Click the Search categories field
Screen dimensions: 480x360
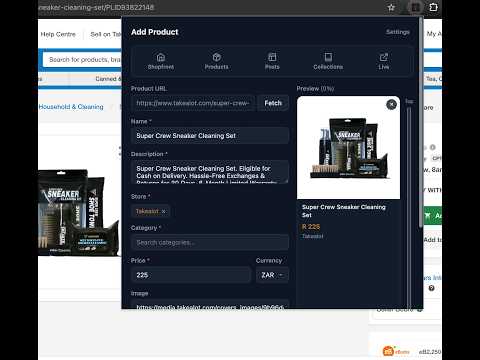click(210, 242)
